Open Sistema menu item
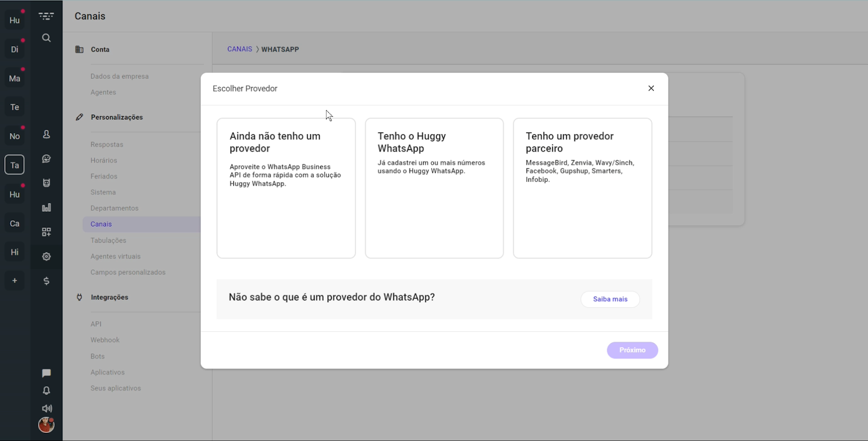Screen dimensions: 868x441 [x=103, y=192]
